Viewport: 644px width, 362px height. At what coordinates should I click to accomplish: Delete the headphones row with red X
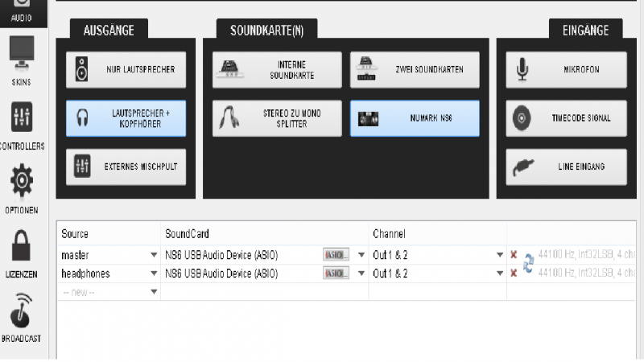click(x=514, y=274)
